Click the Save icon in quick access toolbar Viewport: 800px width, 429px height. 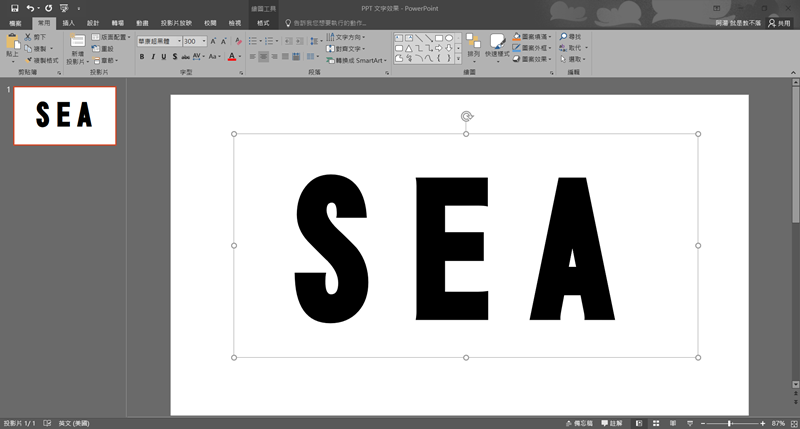[14, 7]
